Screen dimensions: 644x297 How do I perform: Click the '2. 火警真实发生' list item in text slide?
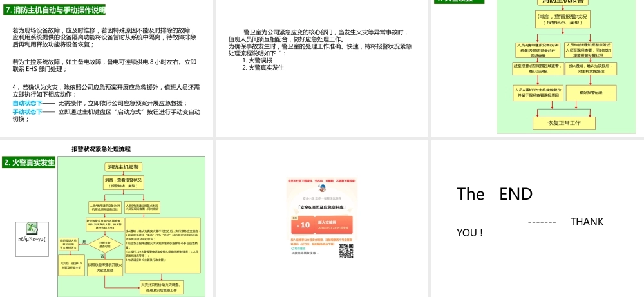tap(263, 68)
